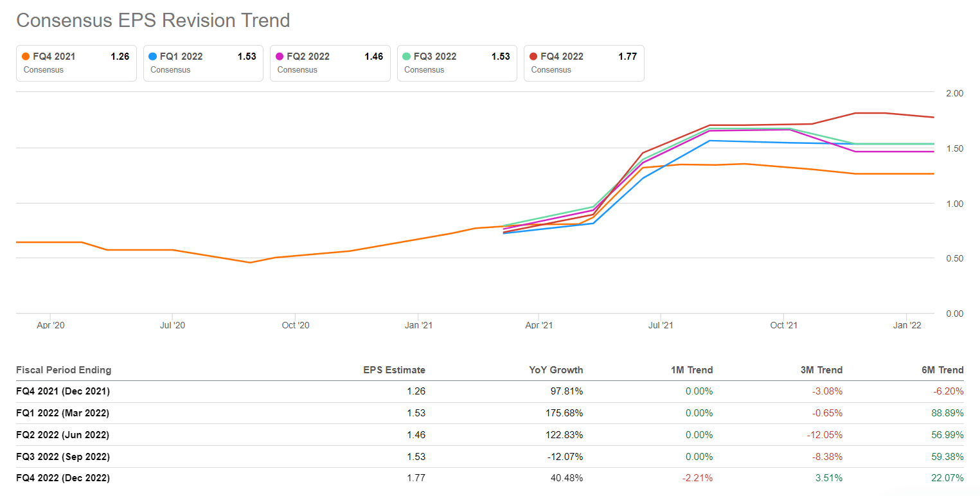Hide the FQ3 2022 consensus series
This screenshot has height=496, width=980.
pos(457,63)
